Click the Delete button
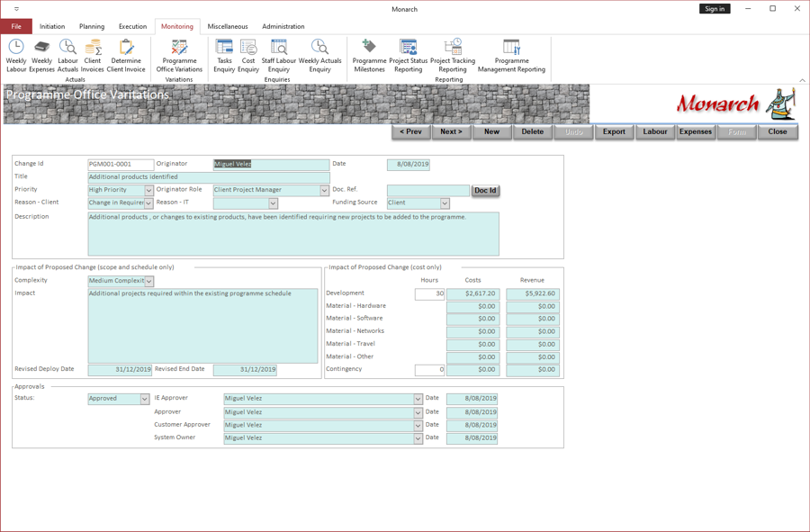Screen dimensions: 810x532 point(533,131)
